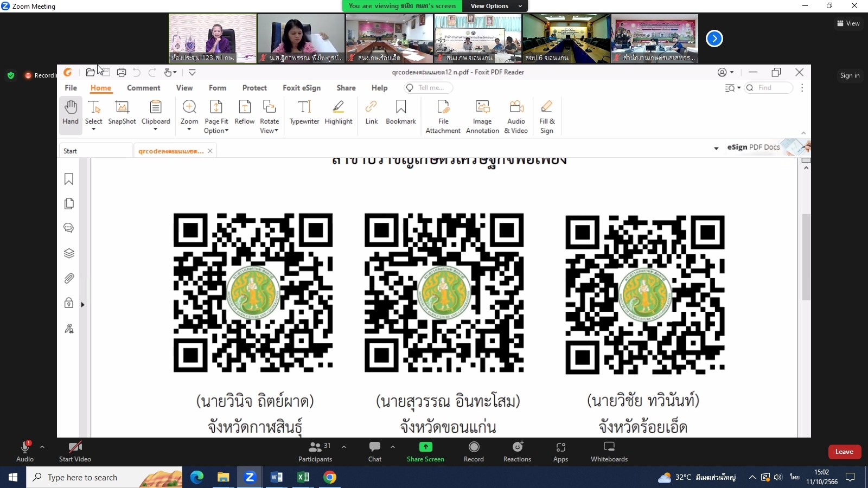Click the Foxit open file icon
This screenshot has width=868, height=488.
91,72
